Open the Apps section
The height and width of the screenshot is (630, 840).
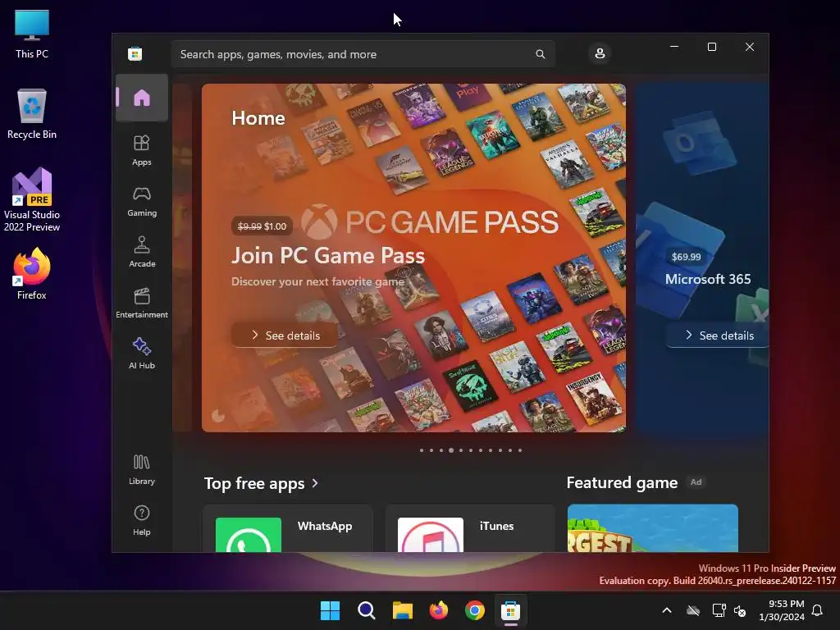pyautogui.click(x=142, y=151)
